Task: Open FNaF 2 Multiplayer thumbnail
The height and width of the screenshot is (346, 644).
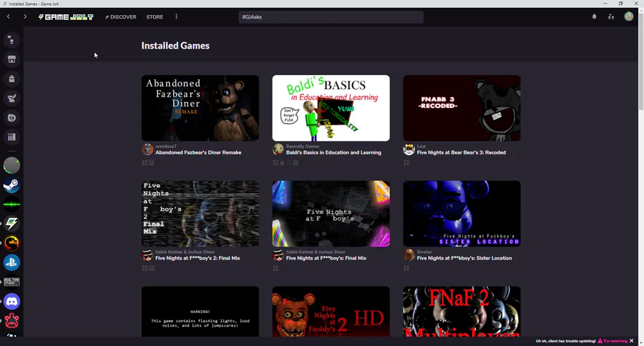Action: (462, 312)
